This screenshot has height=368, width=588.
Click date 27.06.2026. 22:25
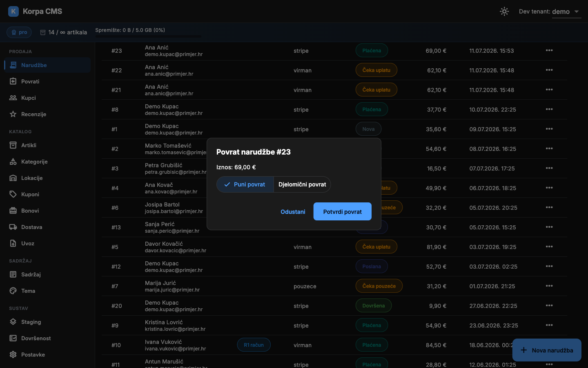[x=493, y=306]
